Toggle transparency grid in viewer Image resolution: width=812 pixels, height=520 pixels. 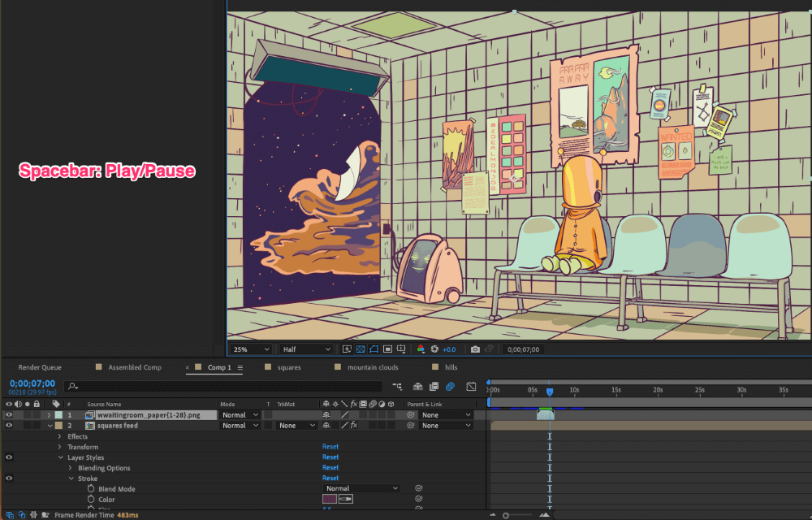coord(361,349)
